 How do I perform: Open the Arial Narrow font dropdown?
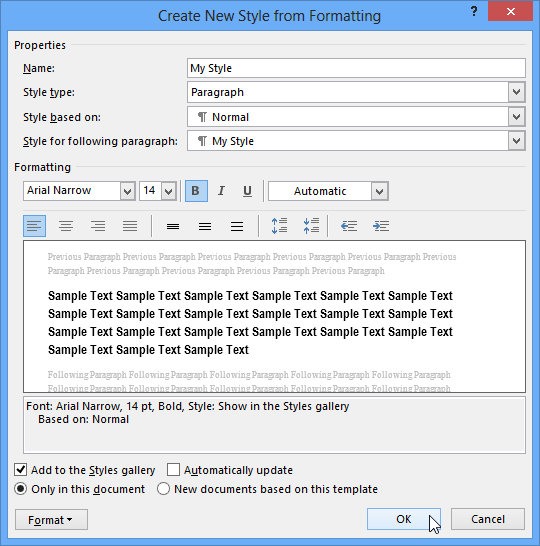tap(127, 191)
